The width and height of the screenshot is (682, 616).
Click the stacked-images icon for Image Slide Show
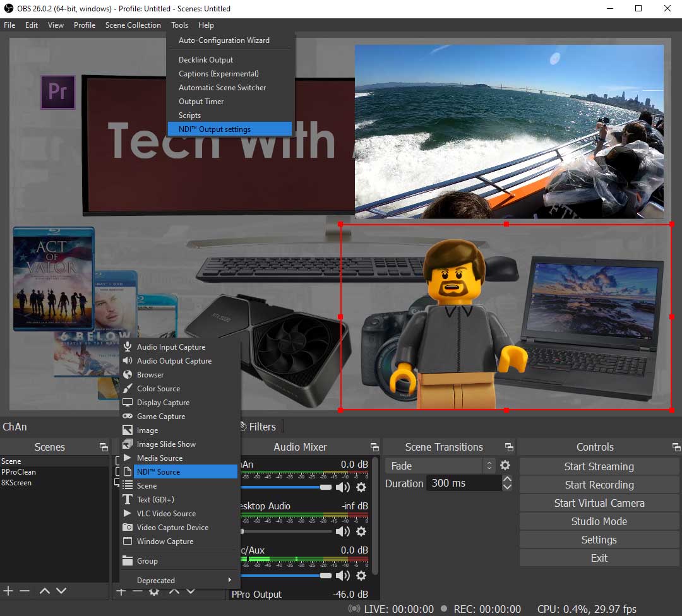click(x=128, y=444)
